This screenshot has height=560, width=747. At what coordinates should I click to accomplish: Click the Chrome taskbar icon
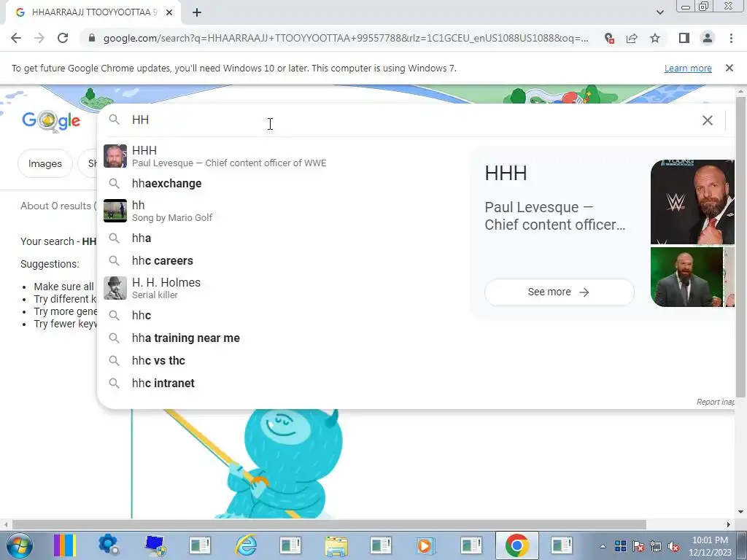pyautogui.click(x=517, y=545)
